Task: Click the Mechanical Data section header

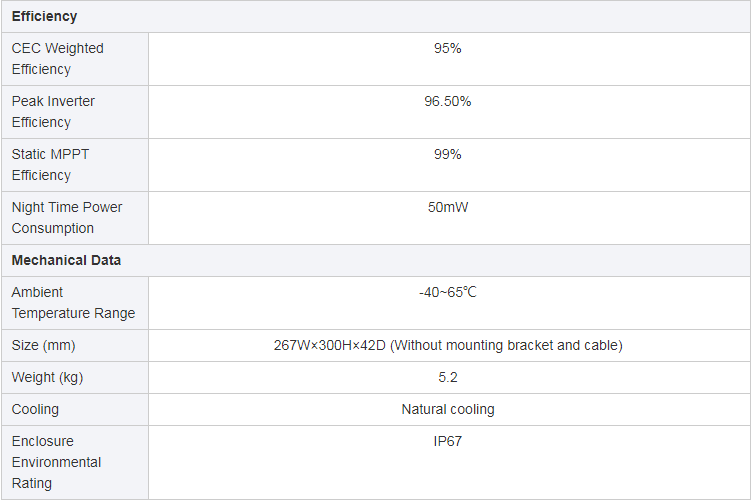Action: coord(66,260)
